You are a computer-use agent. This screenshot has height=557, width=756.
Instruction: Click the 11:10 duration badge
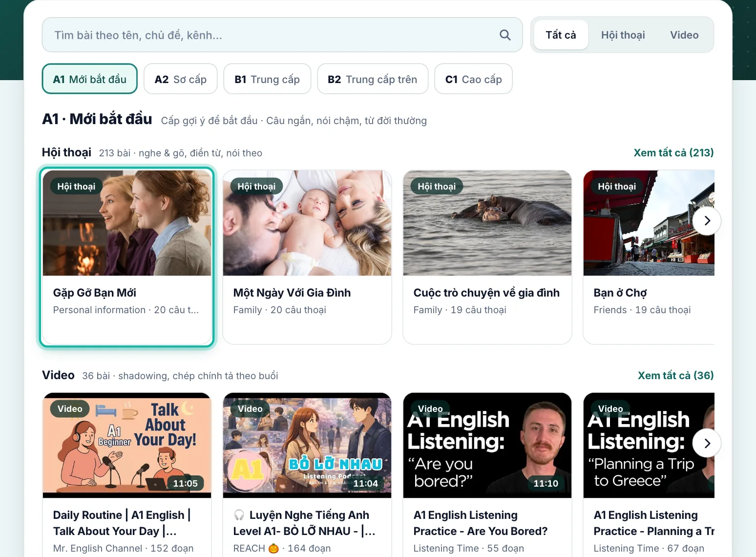[546, 483]
